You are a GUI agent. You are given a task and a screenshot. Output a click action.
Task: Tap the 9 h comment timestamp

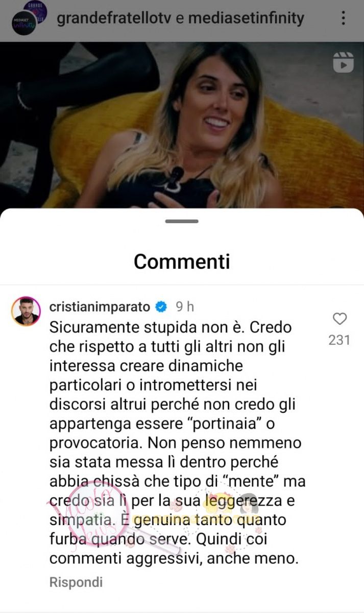pos(185,307)
